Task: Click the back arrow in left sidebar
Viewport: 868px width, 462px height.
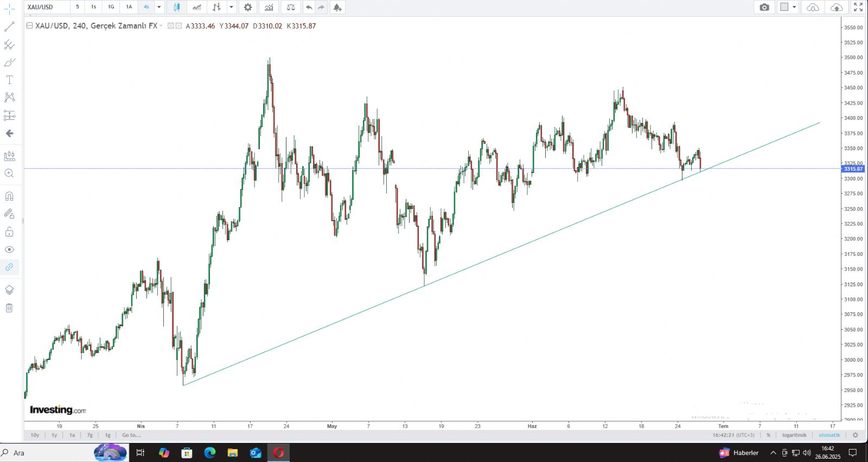Action: 9,133
